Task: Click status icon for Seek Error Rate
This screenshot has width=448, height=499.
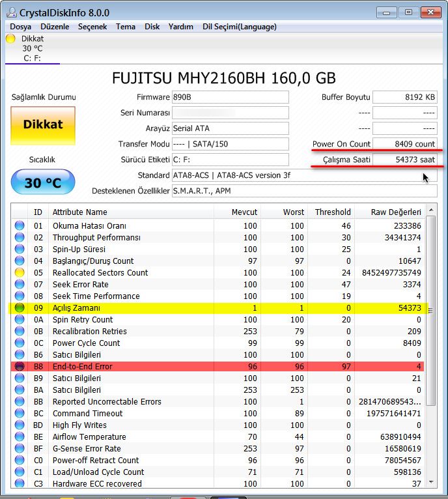Action: point(20,284)
